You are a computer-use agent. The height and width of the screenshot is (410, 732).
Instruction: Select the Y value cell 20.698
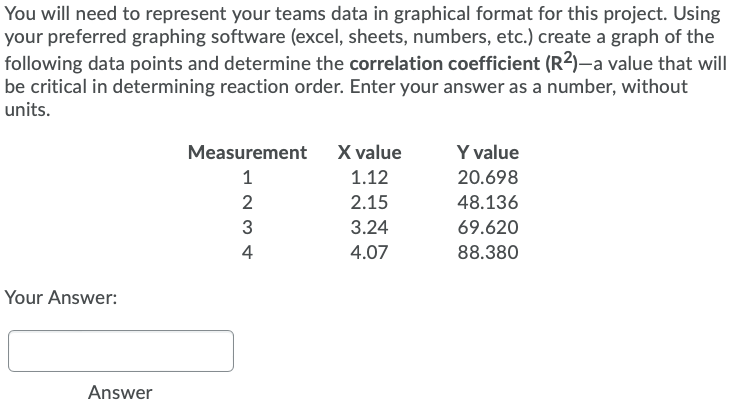pos(488,177)
